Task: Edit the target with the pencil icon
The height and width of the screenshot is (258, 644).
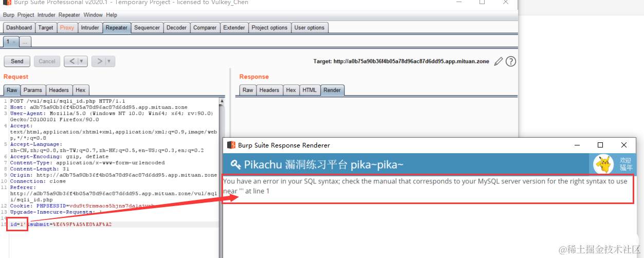Action: 498,62
